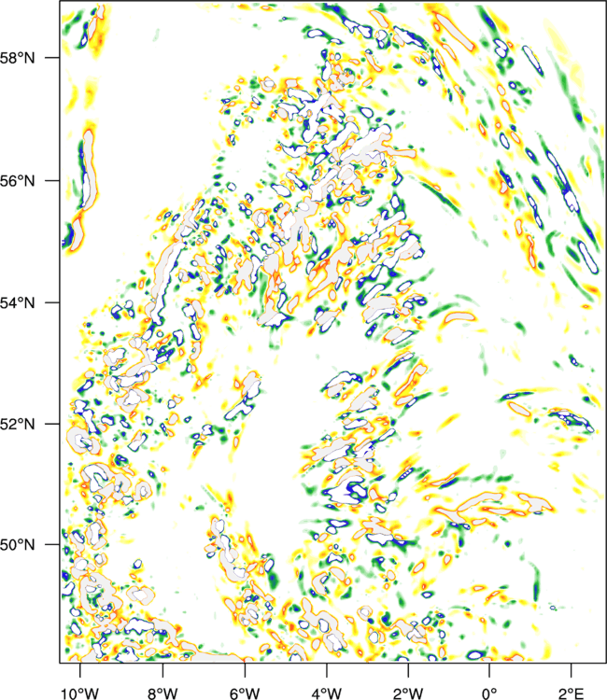Viewport: 607px width, 700px height.
Task: Click the 52°N latitude label
Action: pyautogui.click(x=18, y=424)
